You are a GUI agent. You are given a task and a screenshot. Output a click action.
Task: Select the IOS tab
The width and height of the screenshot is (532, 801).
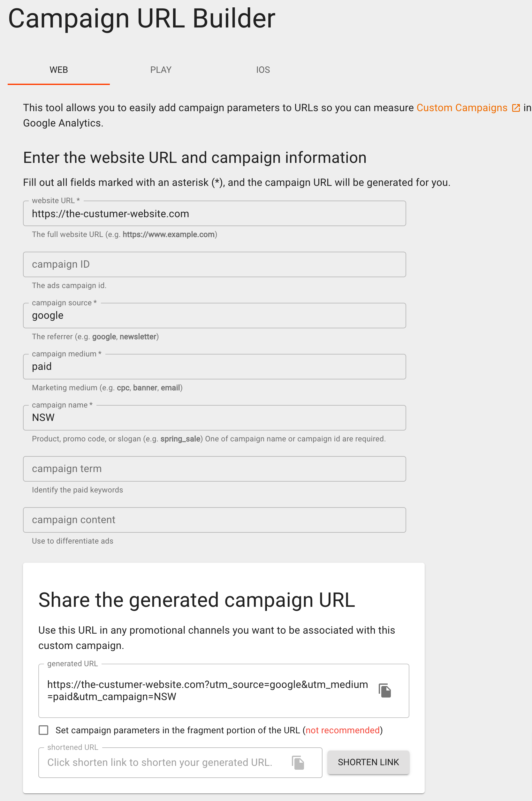pos(263,70)
